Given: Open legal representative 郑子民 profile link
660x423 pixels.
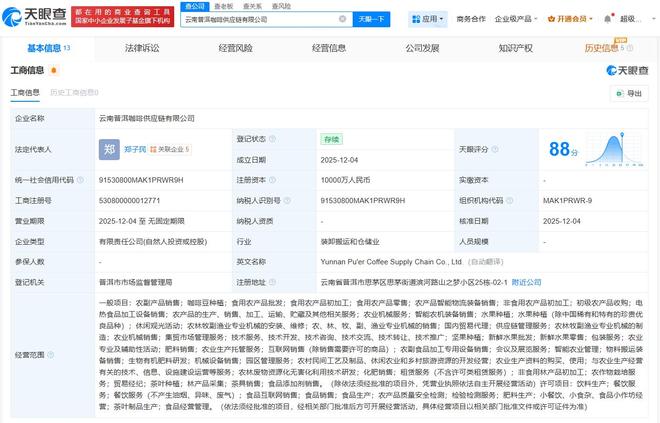Looking at the screenshot, I should (135, 149).
